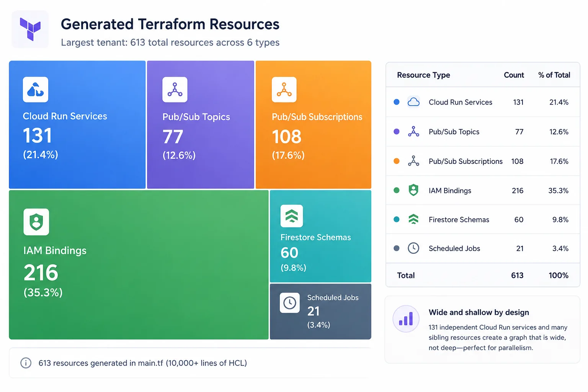Click the layers icon in Firestore Schemas row
The image size is (588, 392).
413,219
